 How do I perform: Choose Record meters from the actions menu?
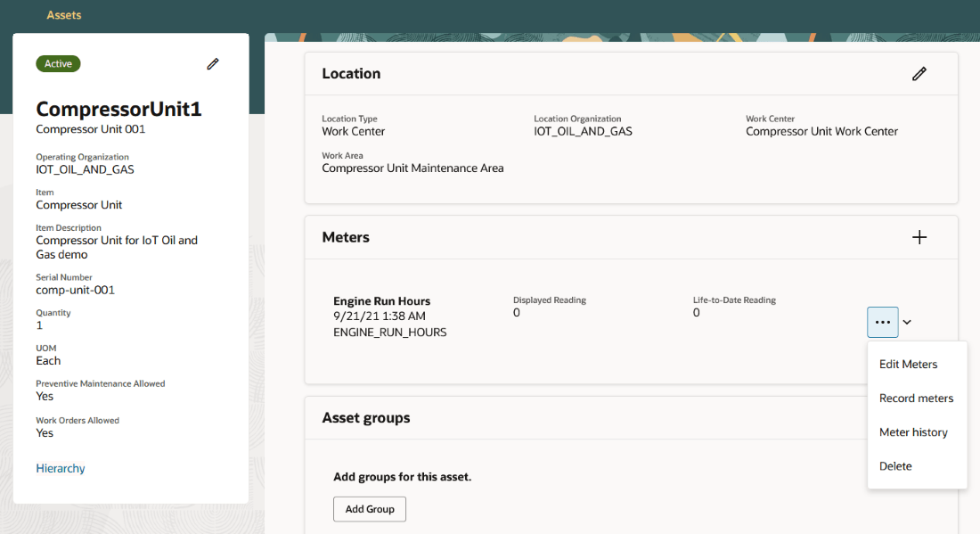click(916, 398)
